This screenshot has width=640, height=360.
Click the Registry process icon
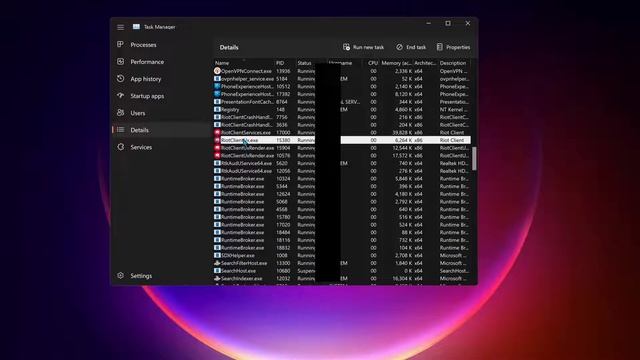(217, 109)
